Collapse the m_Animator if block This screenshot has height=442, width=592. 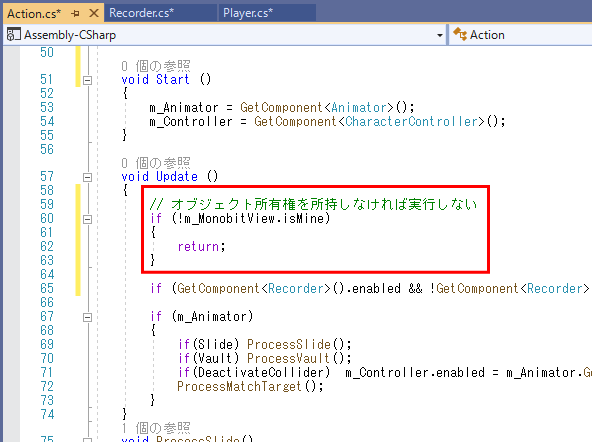click(87, 317)
